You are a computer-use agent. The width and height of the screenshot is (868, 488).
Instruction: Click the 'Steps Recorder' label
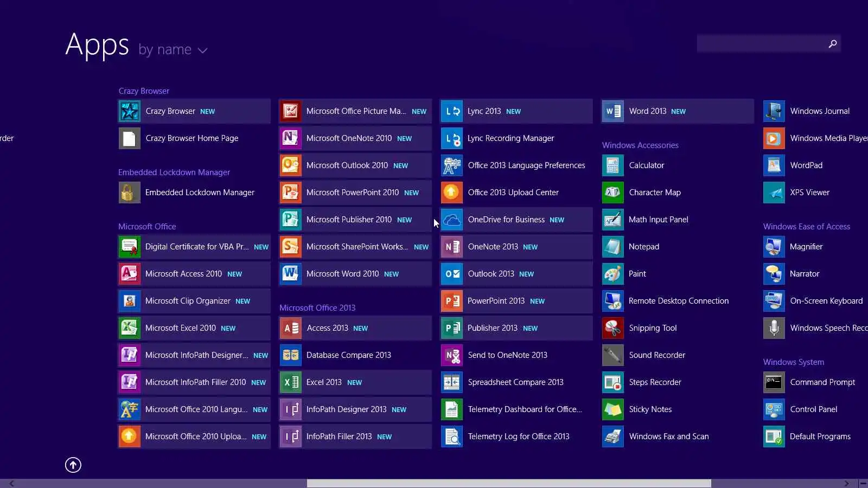click(655, 382)
